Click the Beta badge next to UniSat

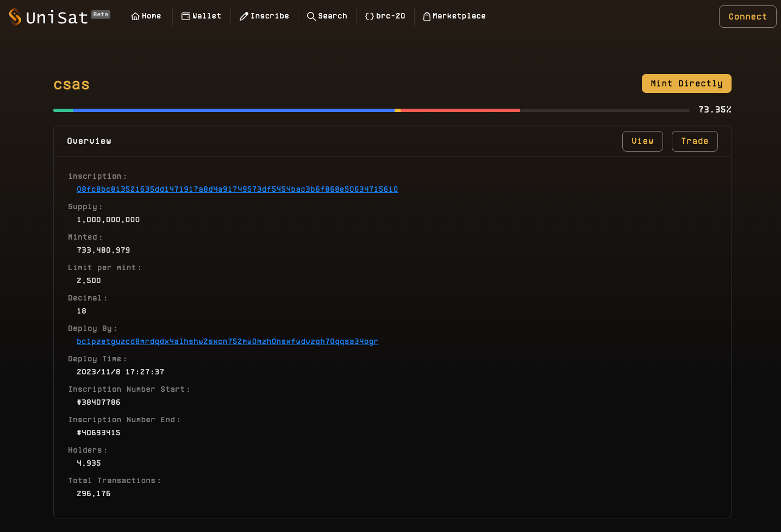101,14
